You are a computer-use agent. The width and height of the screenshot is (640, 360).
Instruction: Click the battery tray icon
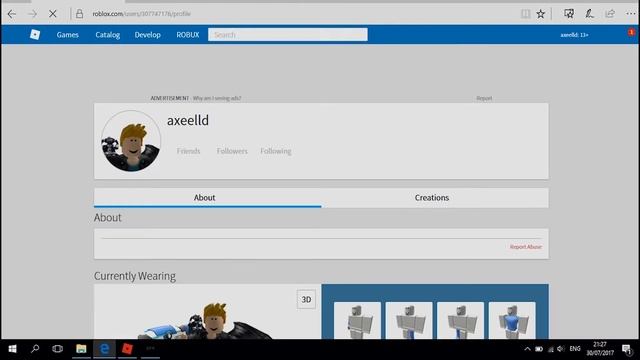(x=539, y=349)
